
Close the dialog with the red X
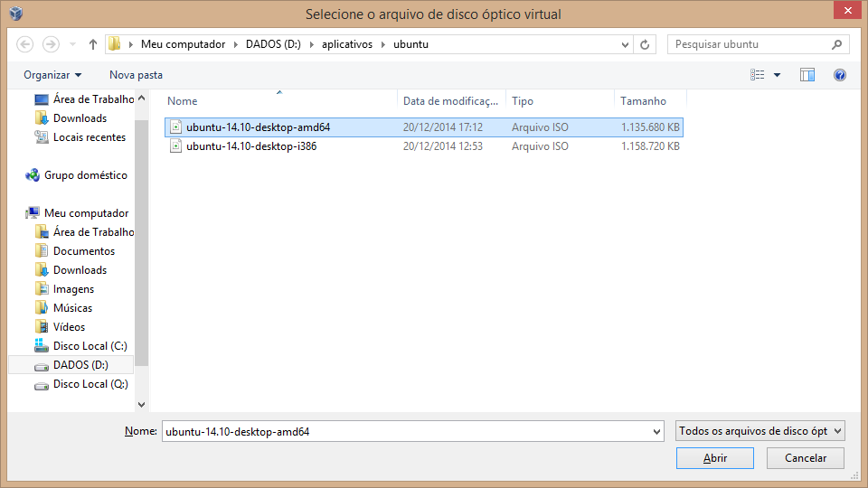tap(847, 10)
